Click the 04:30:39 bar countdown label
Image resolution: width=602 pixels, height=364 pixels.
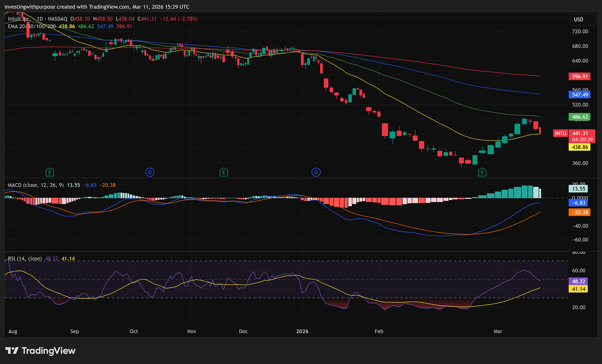pos(583,140)
